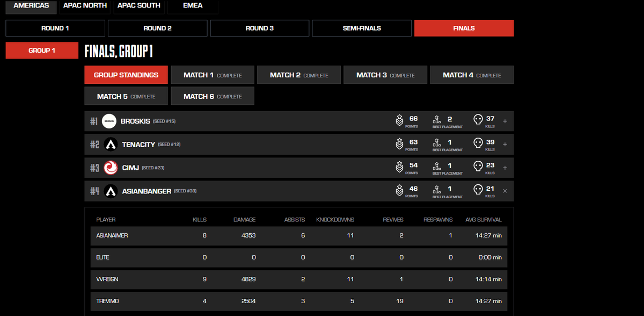Image resolution: width=644 pixels, height=316 pixels.
Task: View MATCH 5 results
Action: tap(126, 96)
